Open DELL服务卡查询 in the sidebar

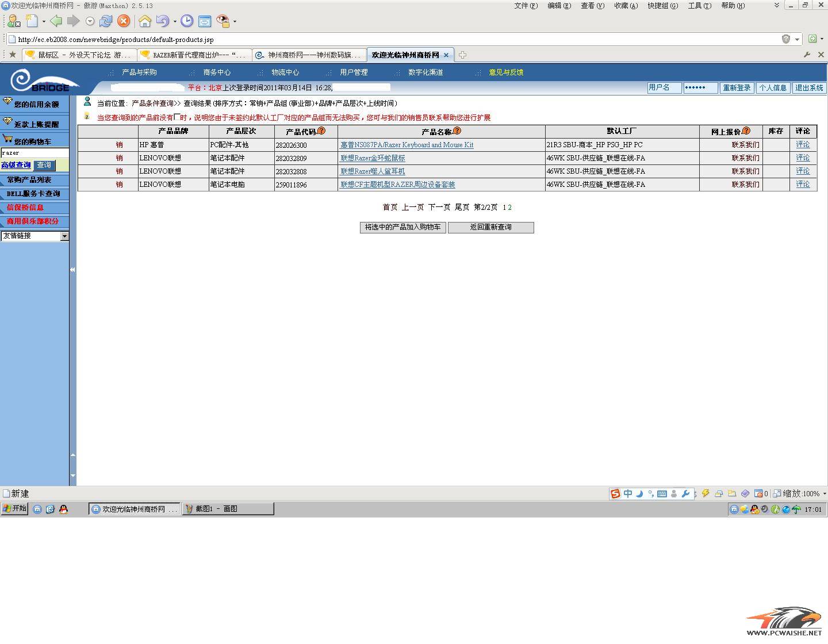click(33, 194)
